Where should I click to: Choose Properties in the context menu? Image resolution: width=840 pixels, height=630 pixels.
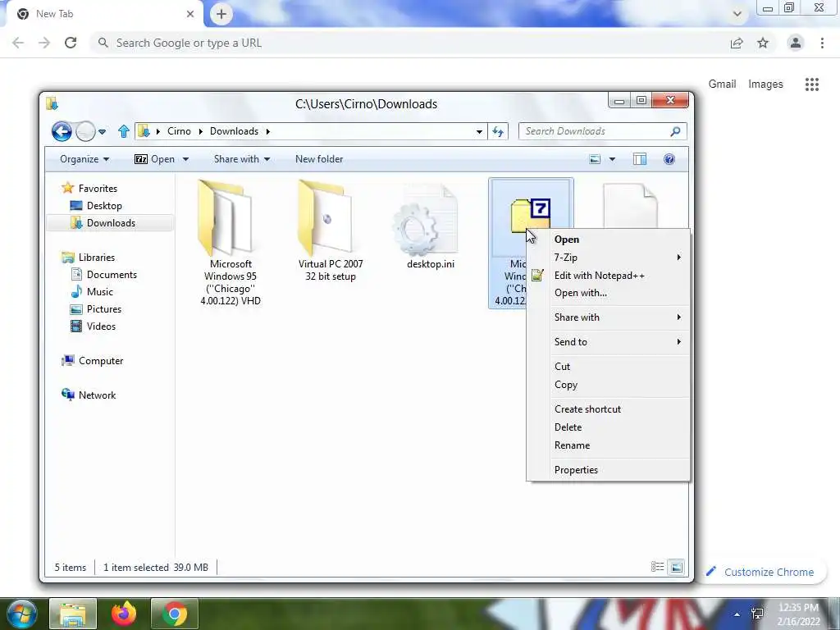[608, 470]
